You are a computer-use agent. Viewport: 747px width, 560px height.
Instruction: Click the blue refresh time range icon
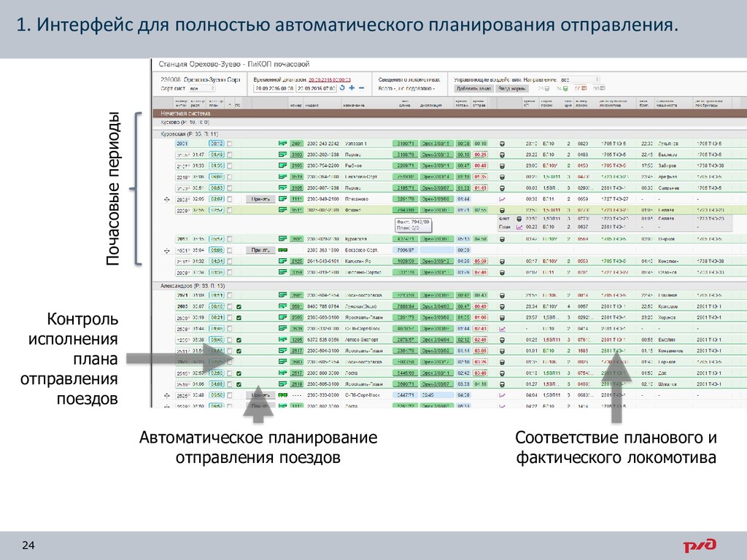coord(342,88)
